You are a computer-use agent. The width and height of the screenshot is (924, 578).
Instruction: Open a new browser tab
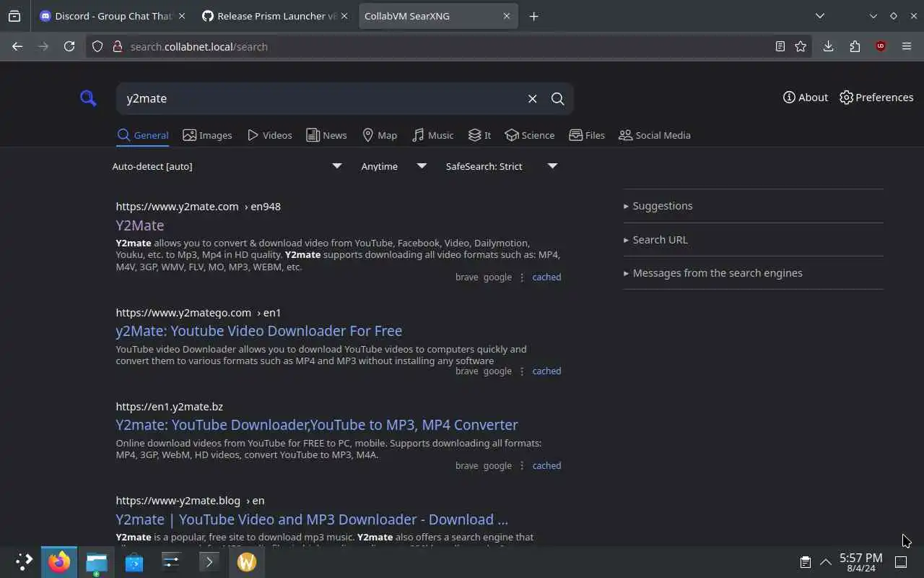pyautogui.click(x=533, y=16)
